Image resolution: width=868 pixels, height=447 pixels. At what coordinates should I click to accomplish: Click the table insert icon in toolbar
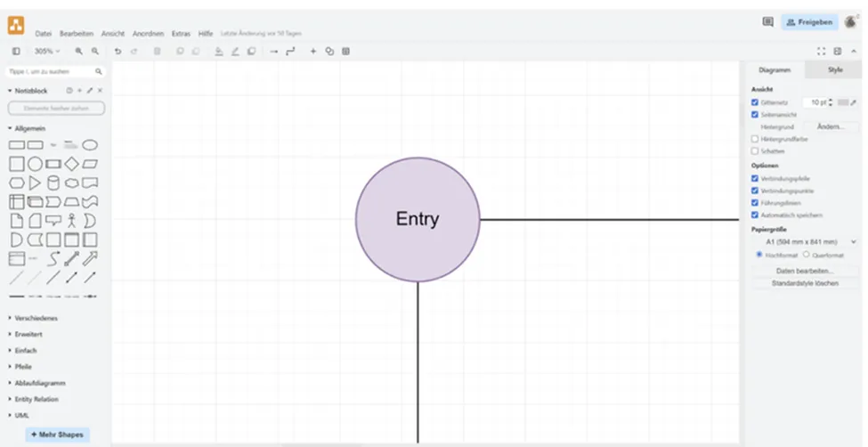(x=346, y=51)
